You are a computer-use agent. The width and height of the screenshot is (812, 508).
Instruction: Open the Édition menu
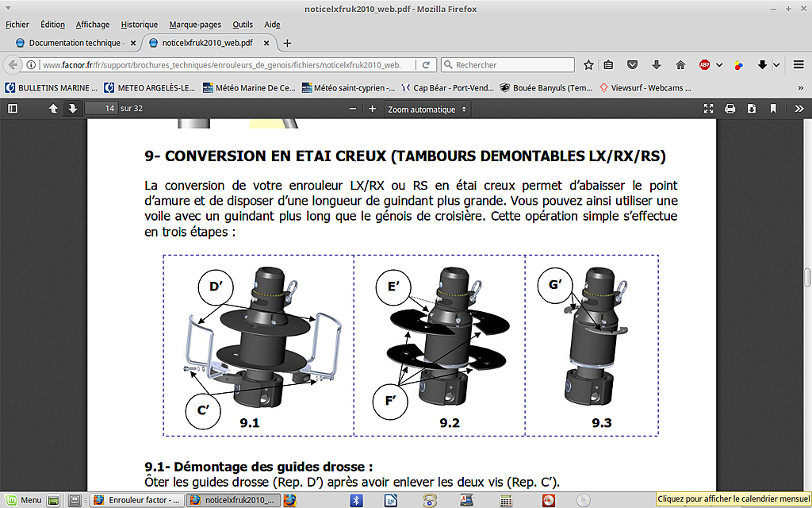[53, 25]
